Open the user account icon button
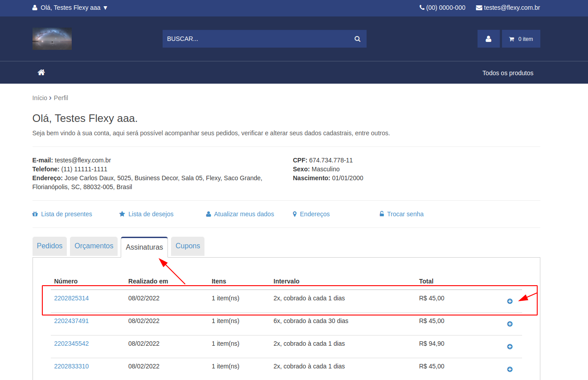Image resolution: width=588 pixels, height=380 pixels. tap(488, 39)
